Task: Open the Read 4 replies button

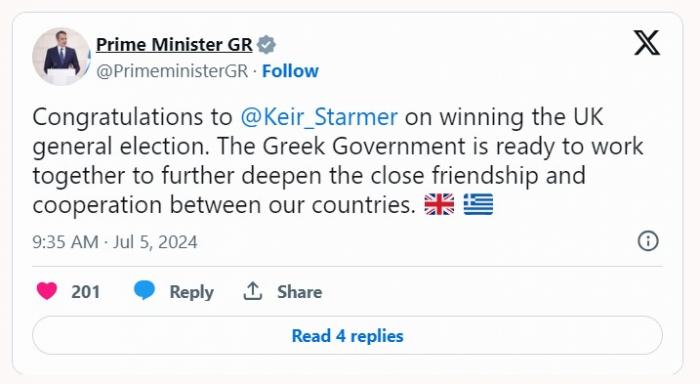Action: point(347,335)
